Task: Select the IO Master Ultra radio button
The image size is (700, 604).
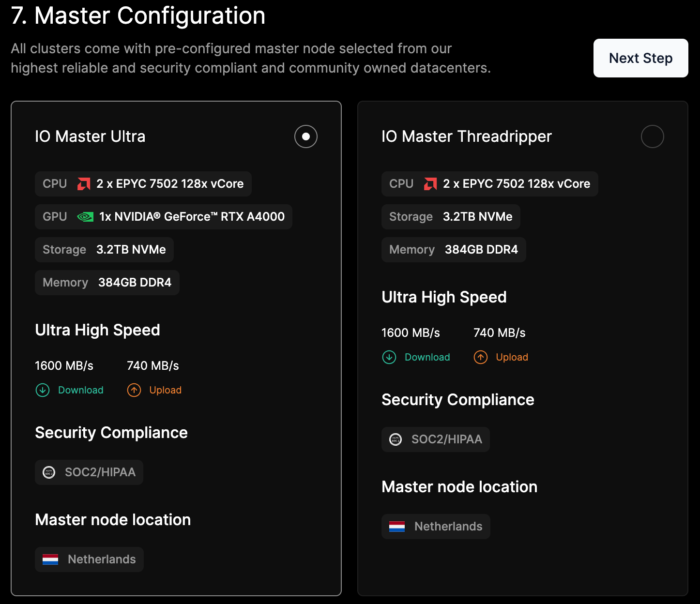Action: (306, 136)
